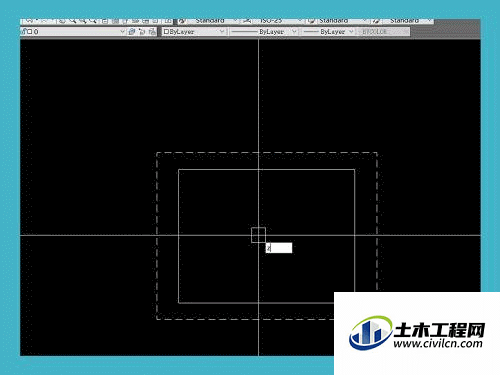The height and width of the screenshot is (375, 500).
Task: Click Make Object's Layer Current icon
Action: click(132, 32)
